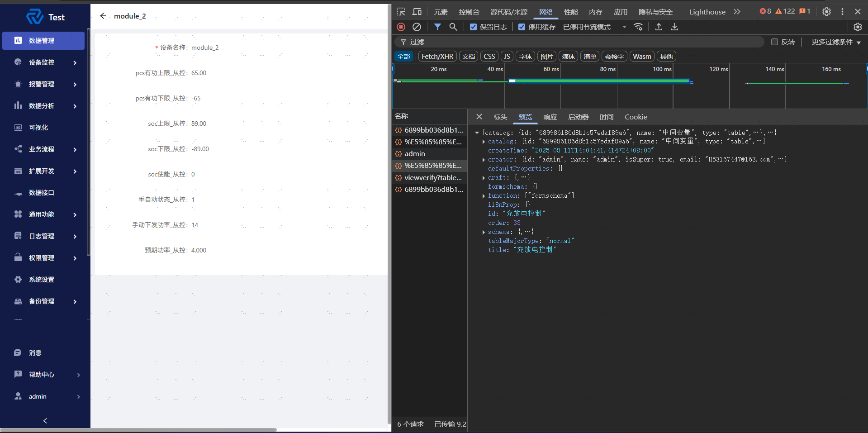Screen dimensions: 868x433
Task: Open 控制台 console DevTools tab
Action: 469,12
